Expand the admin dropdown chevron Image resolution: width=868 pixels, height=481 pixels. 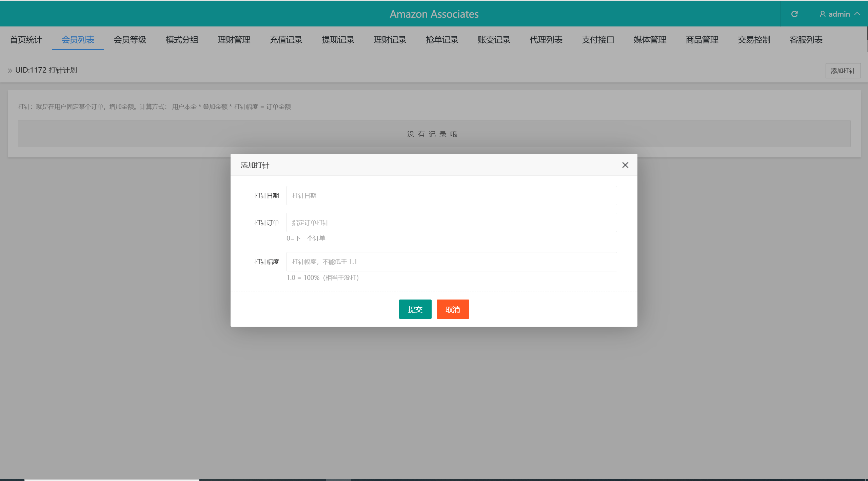pos(857,14)
